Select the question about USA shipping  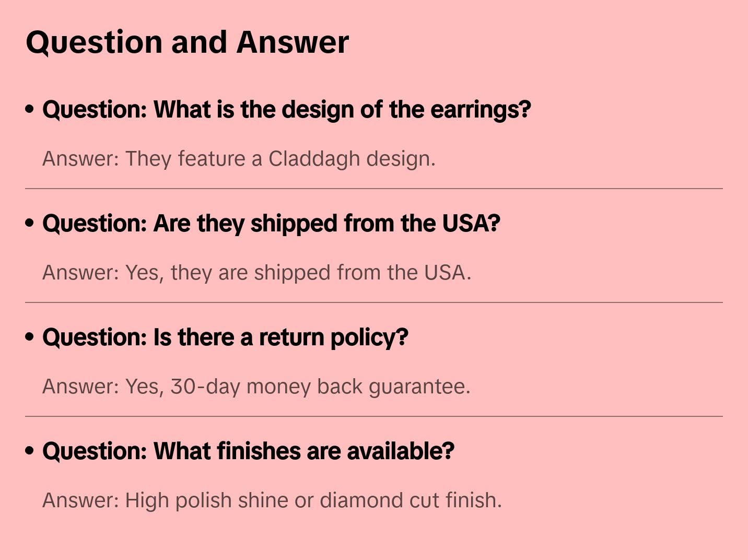pyautogui.click(x=271, y=224)
